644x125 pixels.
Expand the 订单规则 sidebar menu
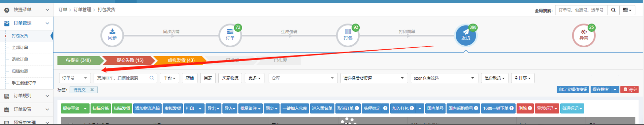tap(26, 96)
